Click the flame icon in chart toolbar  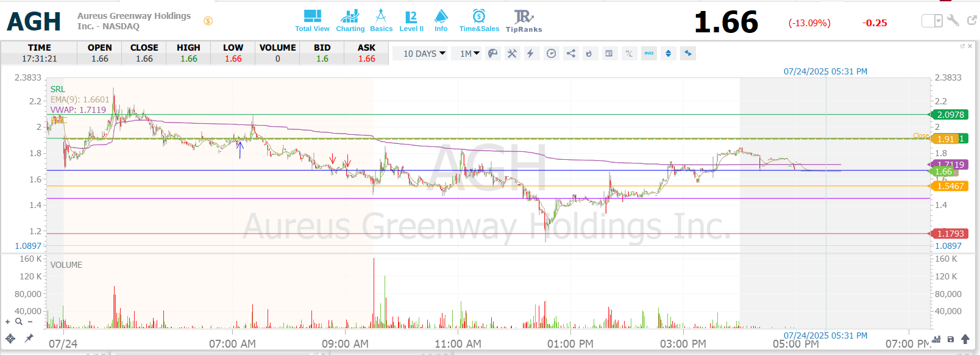(x=589, y=54)
